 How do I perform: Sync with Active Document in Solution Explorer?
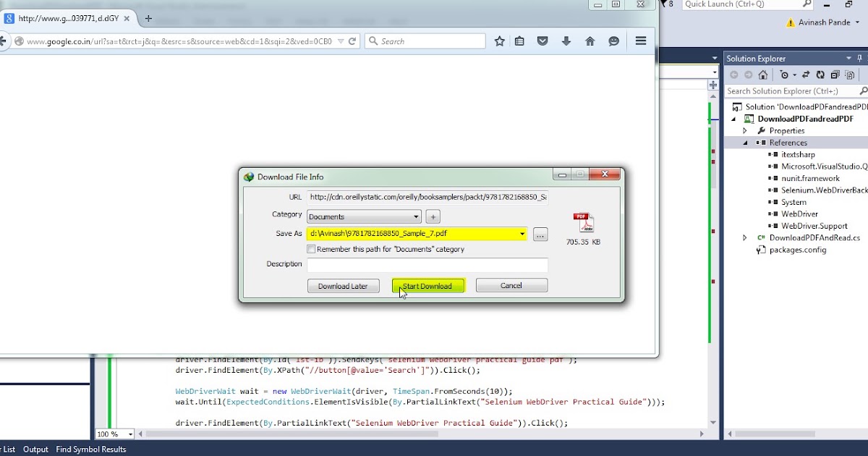coord(806,75)
